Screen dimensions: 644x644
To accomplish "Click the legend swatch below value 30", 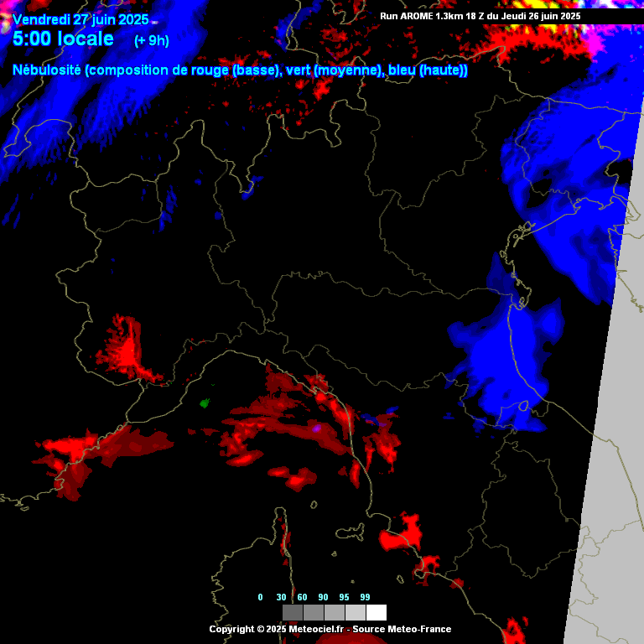I will click(293, 612).
